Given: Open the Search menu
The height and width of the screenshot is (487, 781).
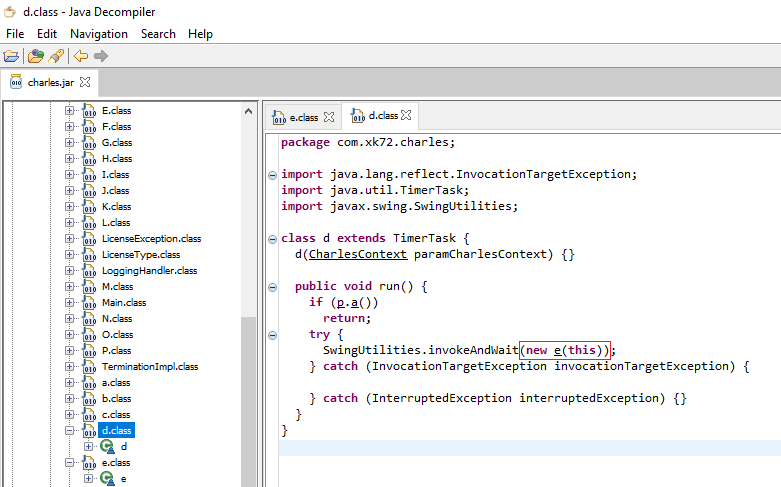Looking at the screenshot, I should (x=158, y=34).
